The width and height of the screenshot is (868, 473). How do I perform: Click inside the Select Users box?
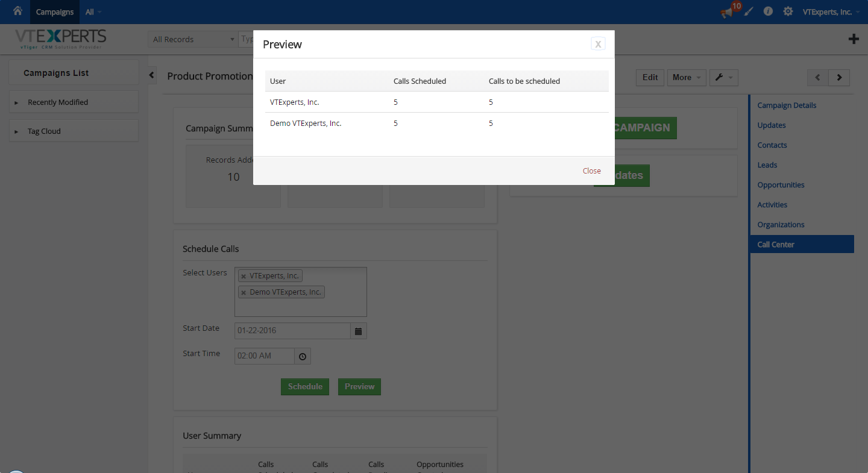[x=301, y=292]
